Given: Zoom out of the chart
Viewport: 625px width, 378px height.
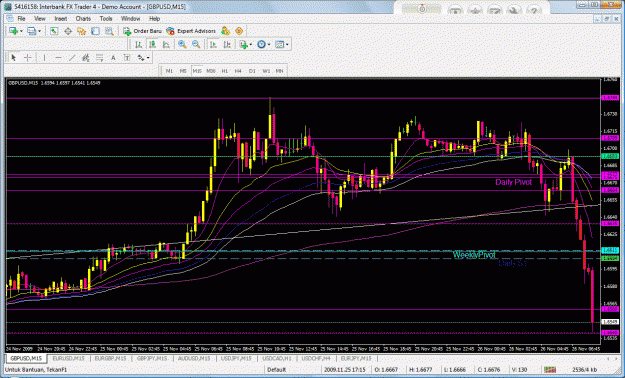Looking at the screenshot, I should click(x=196, y=45).
